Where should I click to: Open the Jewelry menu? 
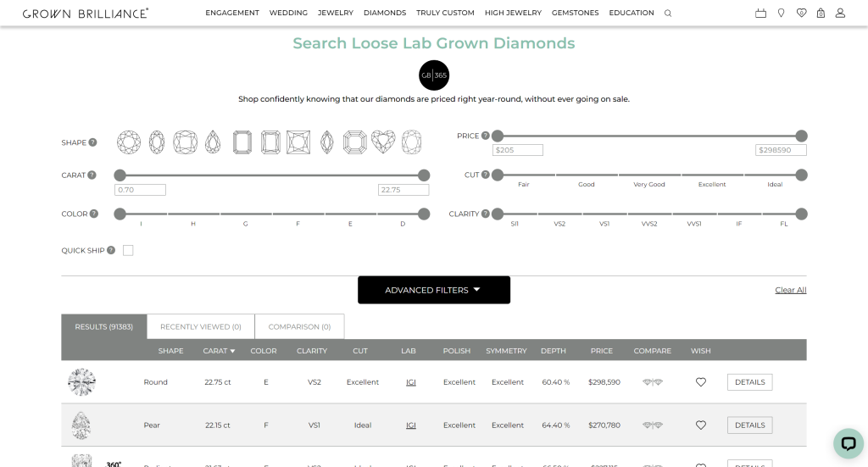[x=336, y=13]
